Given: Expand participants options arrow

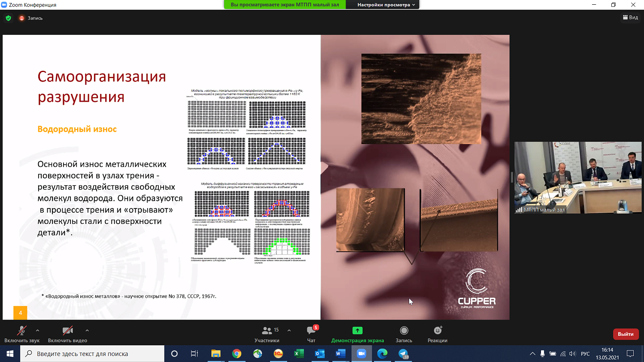Looking at the screenshot, I should point(289,330).
